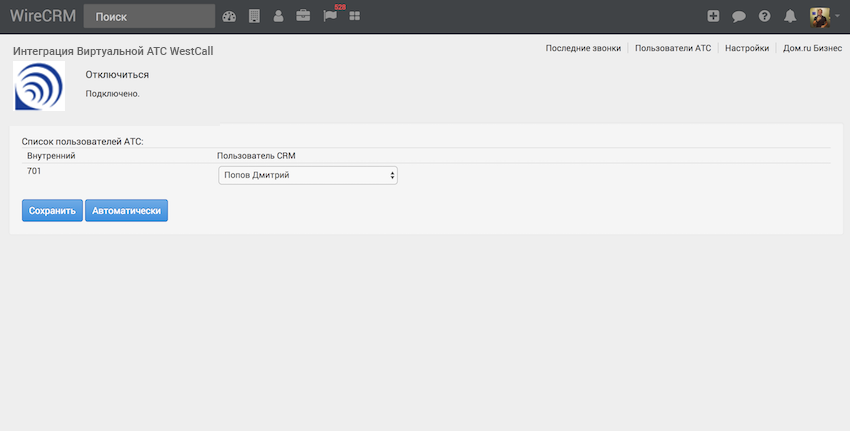
Task: Focus the Поиск search field
Action: 149,16
